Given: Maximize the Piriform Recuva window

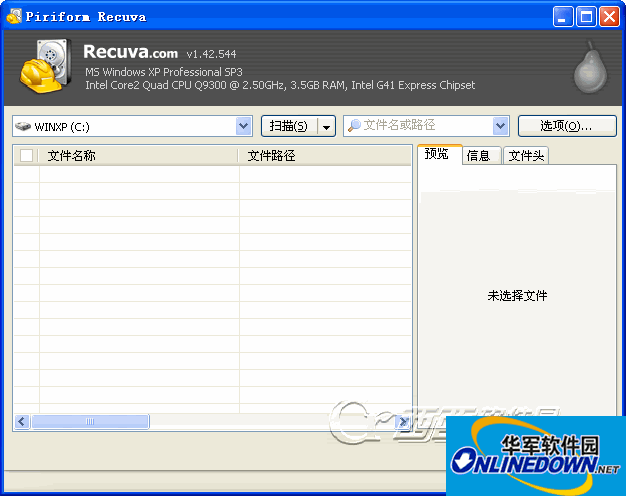Looking at the screenshot, I should pos(586,17).
